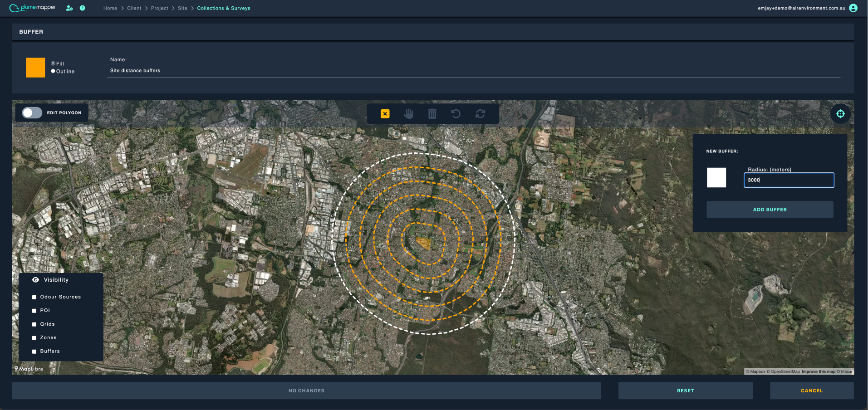Click the Mapbox attribution link
868x410 pixels.
coord(755,371)
